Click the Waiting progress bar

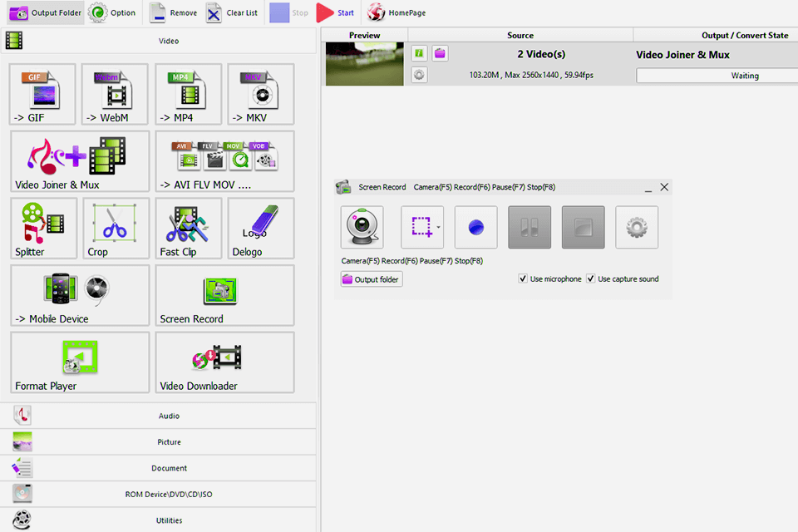[715, 75]
